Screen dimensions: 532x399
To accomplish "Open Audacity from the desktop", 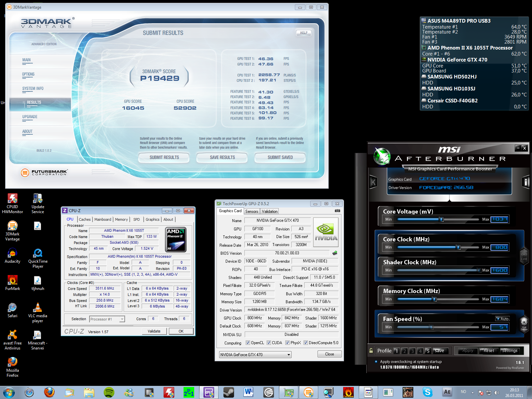I will (x=13, y=256).
